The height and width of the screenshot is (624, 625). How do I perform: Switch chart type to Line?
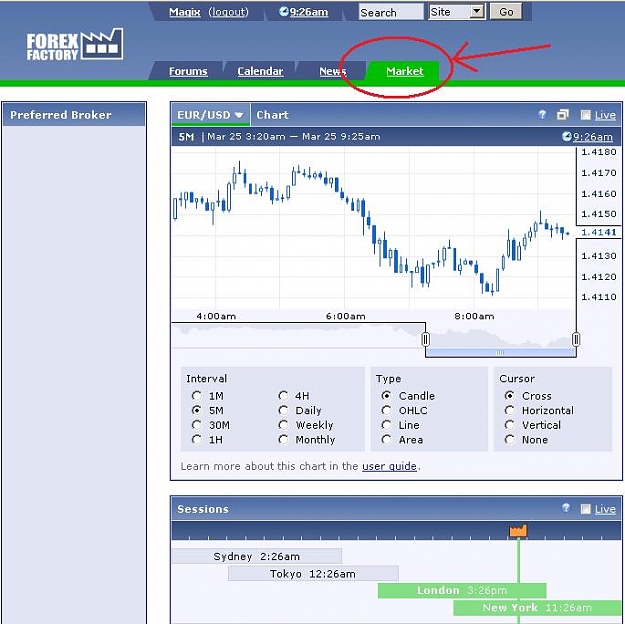[386, 425]
